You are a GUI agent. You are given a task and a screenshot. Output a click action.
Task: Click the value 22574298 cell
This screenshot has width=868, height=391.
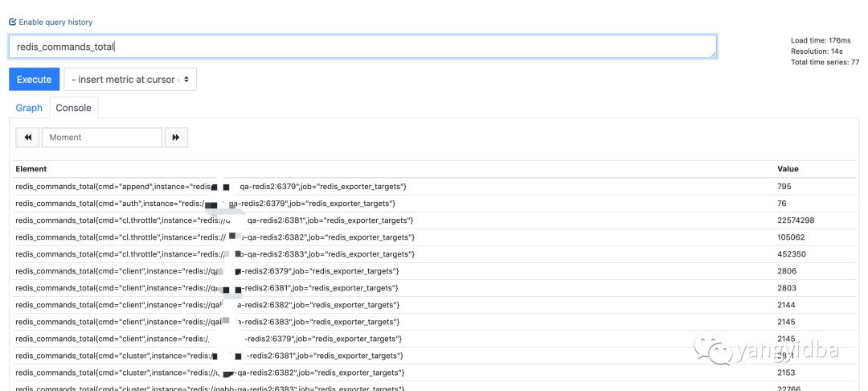pos(796,220)
